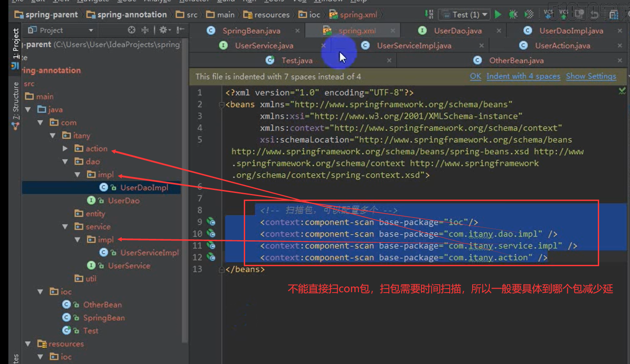Close the Test.java tab
Image resolution: width=630 pixels, height=364 pixels.
(x=389, y=60)
